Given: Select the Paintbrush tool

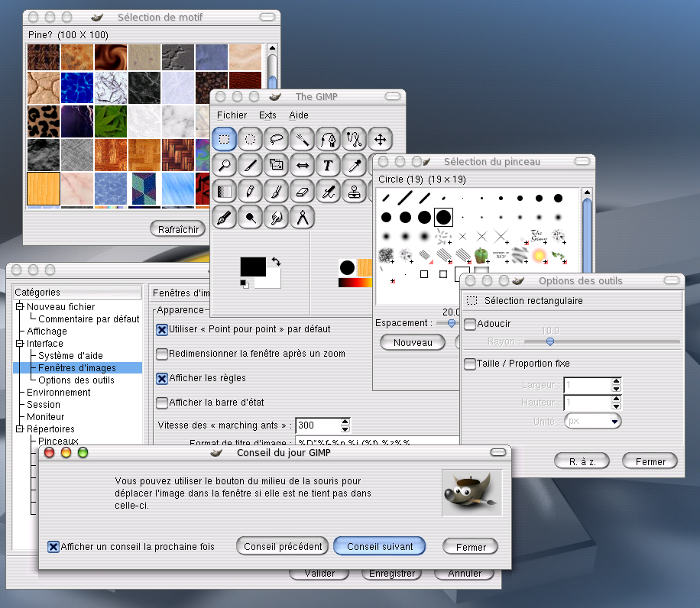Looking at the screenshot, I should click(276, 192).
